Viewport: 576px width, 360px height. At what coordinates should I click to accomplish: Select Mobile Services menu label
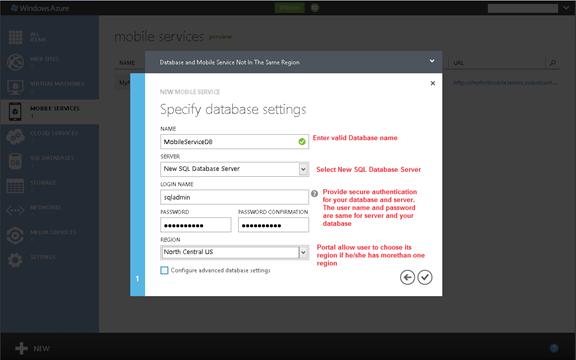point(55,108)
